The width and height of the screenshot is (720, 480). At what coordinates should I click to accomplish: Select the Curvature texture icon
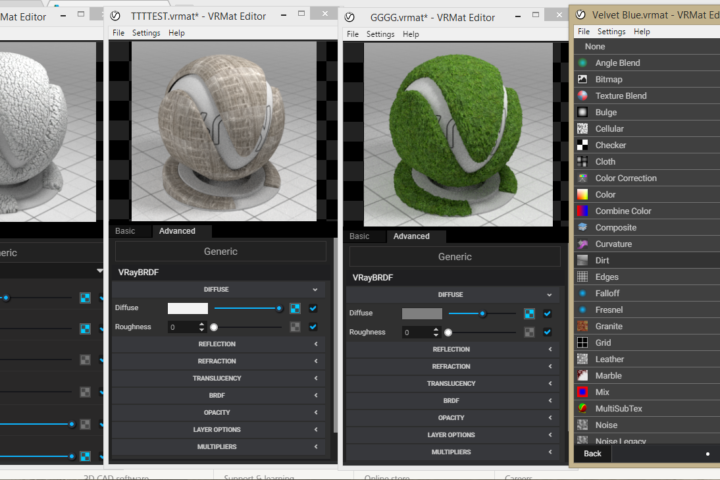click(582, 244)
